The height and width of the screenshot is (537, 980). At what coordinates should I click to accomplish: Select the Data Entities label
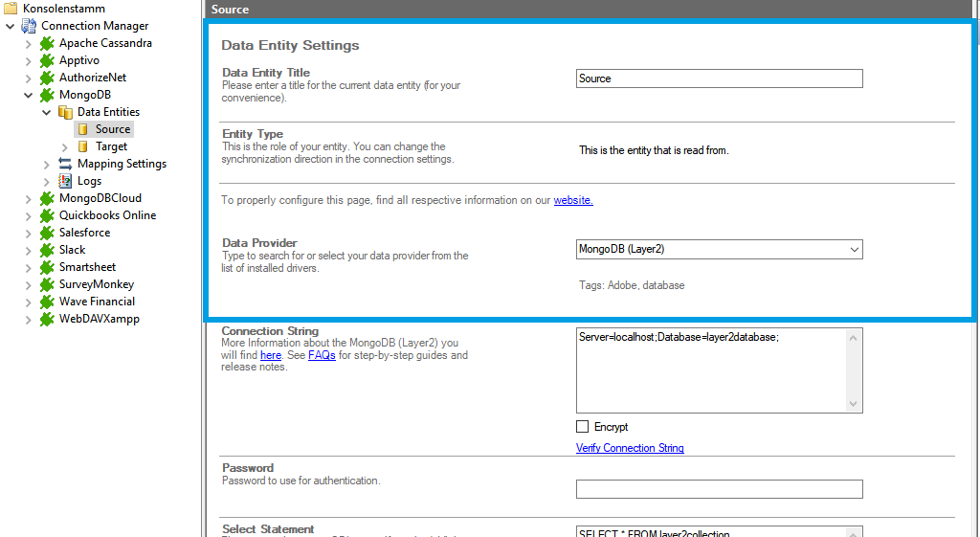[x=108, y=112]
